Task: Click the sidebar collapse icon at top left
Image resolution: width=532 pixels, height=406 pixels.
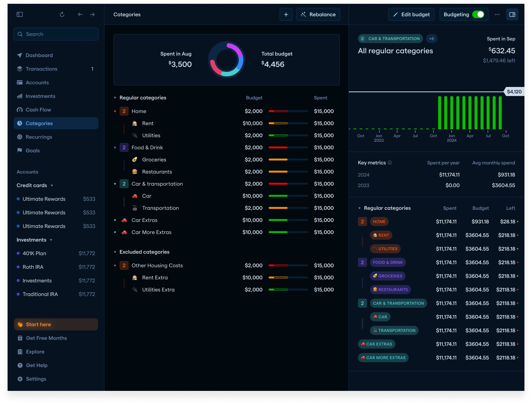Action: pyautogui.click(x=20, y=14)
